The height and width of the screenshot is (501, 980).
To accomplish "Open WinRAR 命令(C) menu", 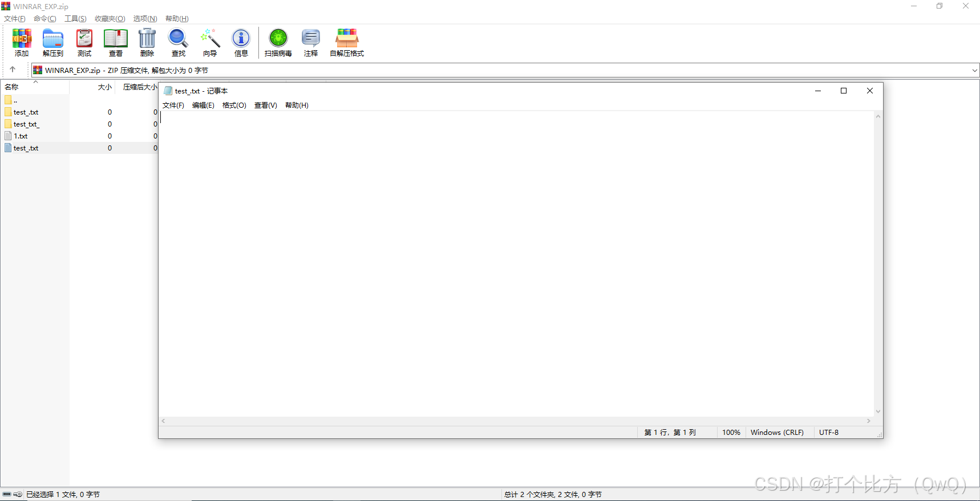I will tap(45, 19).
